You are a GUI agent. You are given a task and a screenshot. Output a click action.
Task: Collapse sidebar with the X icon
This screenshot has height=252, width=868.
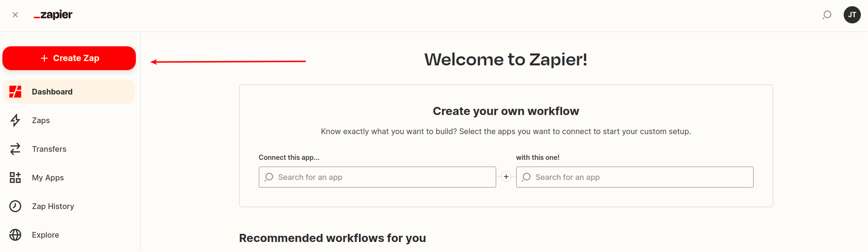pyautogui.click(x=15, y=15)
